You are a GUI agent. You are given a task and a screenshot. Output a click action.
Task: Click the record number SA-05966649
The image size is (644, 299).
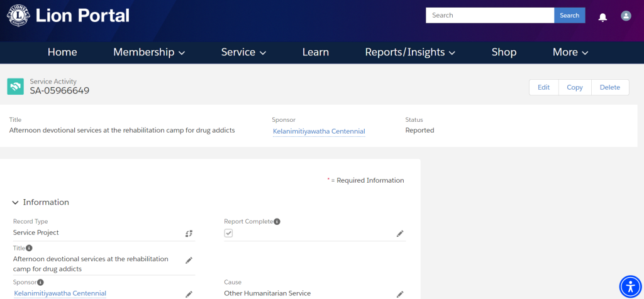(x=60, y=90)
